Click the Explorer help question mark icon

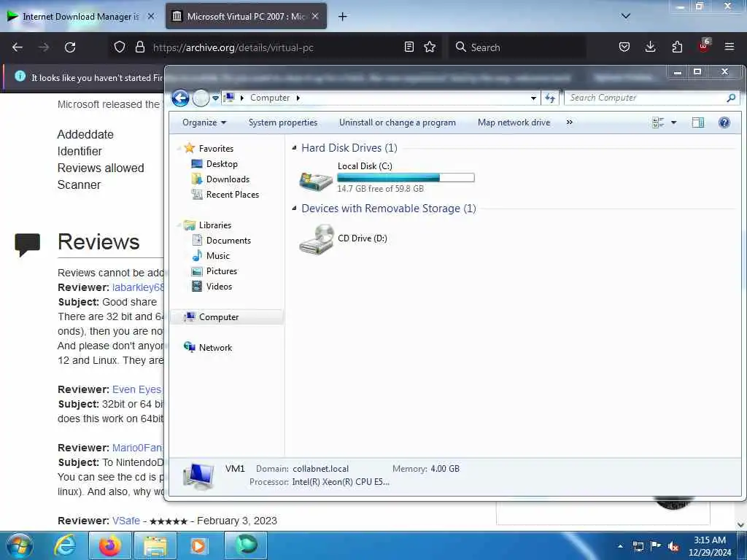pos(724,122)
